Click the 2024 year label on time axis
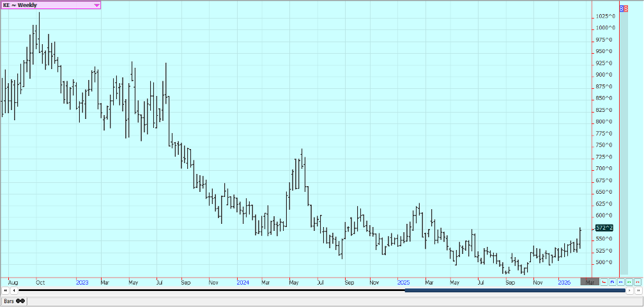Viewport: 644px width, 307px height. 242,281
